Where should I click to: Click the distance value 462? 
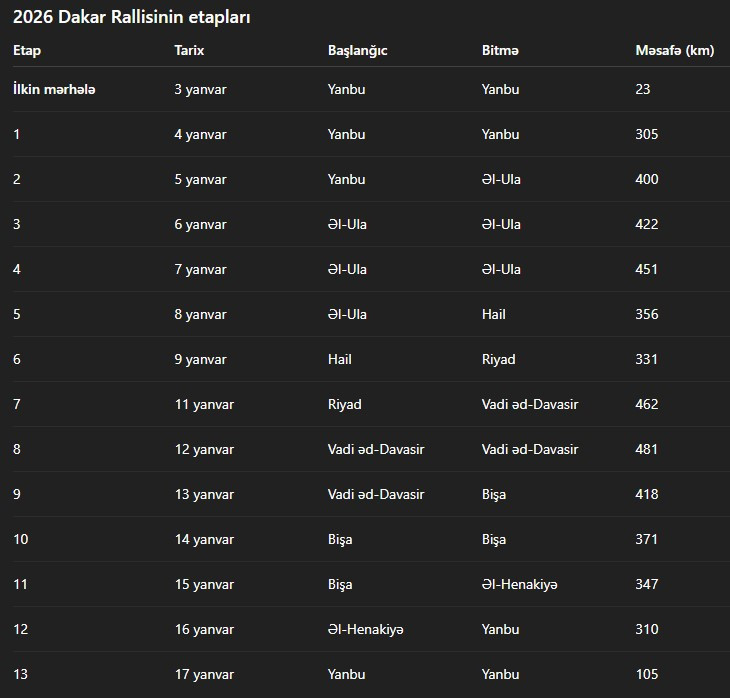click(646, 404)
